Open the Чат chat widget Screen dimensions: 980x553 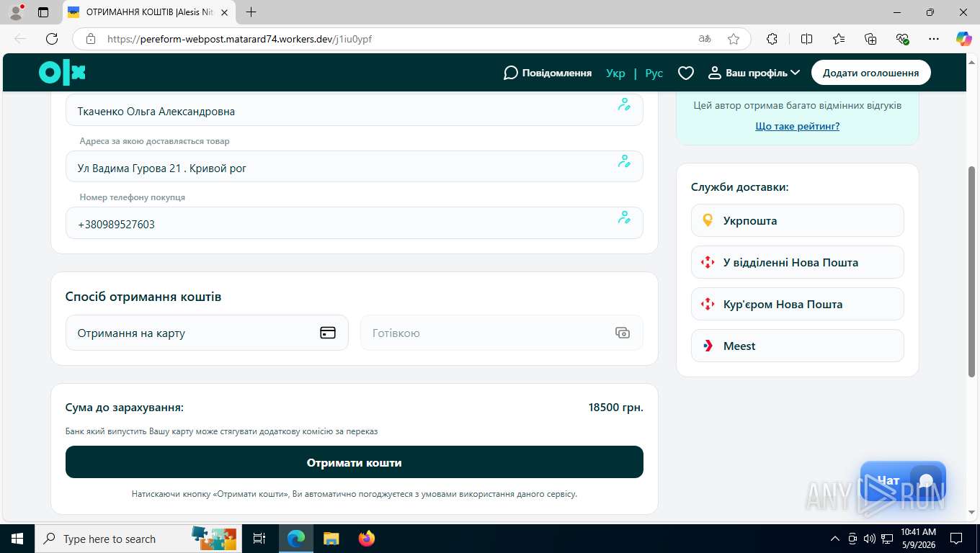tap(903, 481)
